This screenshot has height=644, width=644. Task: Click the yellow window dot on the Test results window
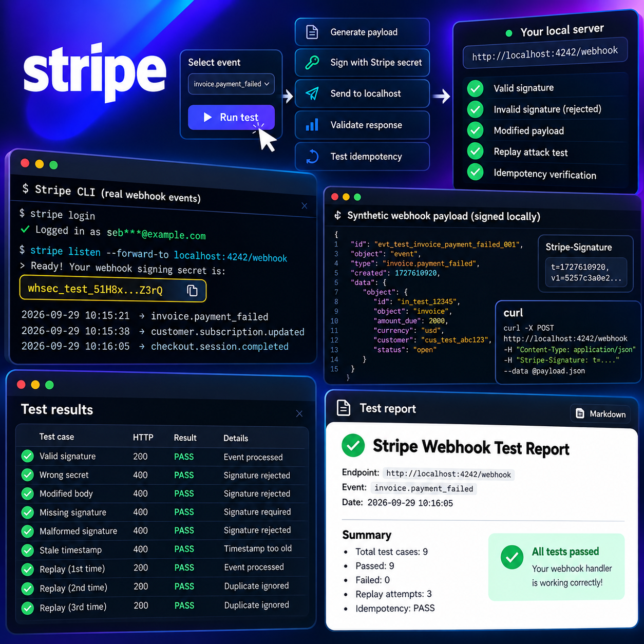[35, 385]
